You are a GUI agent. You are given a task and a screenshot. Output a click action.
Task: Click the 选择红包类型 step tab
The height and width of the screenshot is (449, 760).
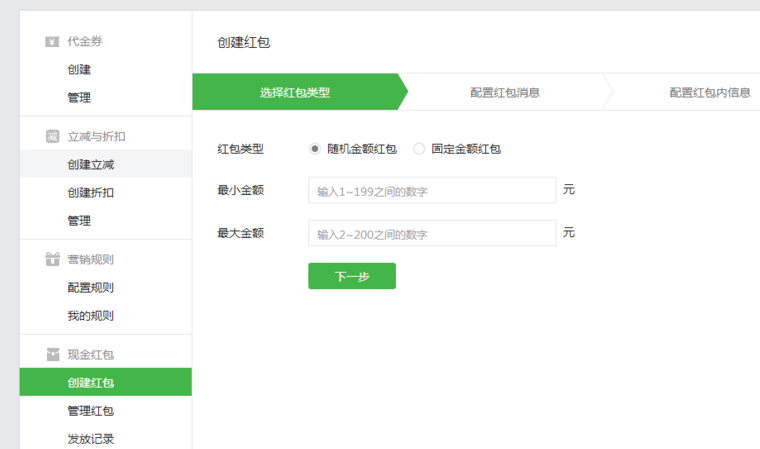coord(300,92)
